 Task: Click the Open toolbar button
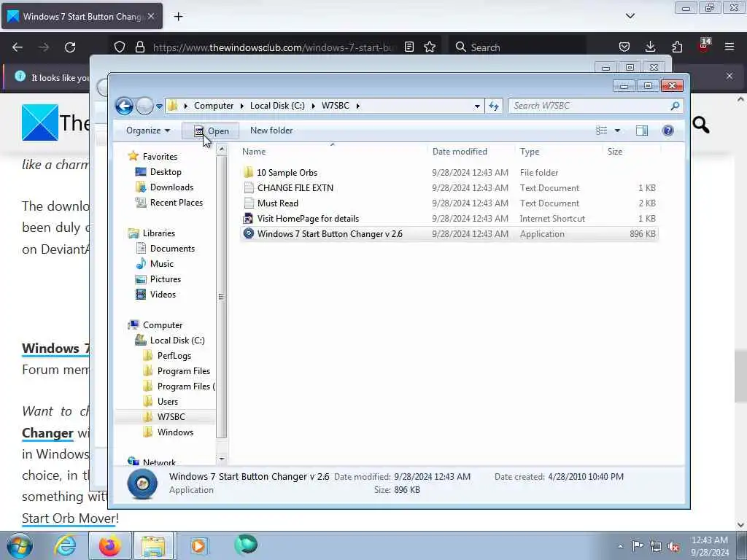click(211, 131)
